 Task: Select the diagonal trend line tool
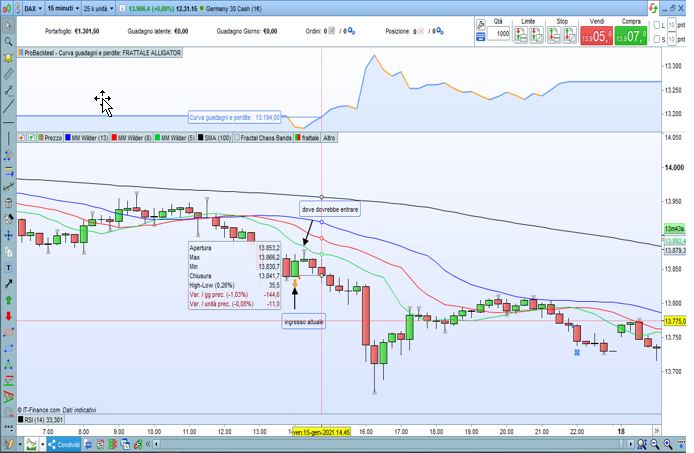(x=8, y=106)
